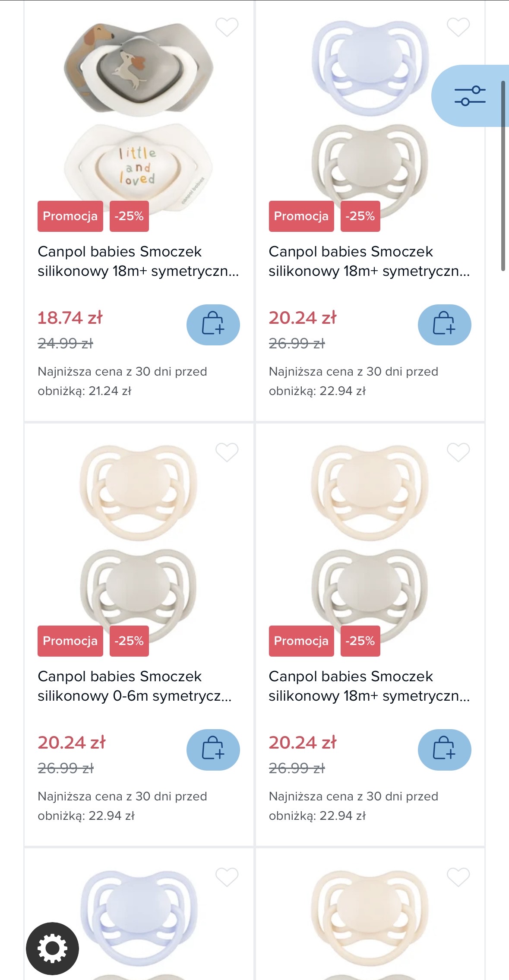
Task: Open Canpol babies 0-6m pacifier title
Action: coord(135,686)
